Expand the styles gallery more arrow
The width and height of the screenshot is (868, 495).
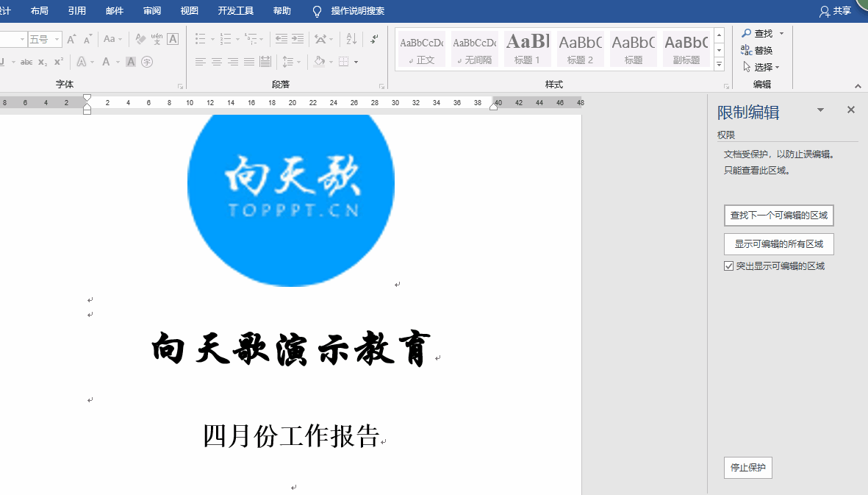[x=719, y=64]
